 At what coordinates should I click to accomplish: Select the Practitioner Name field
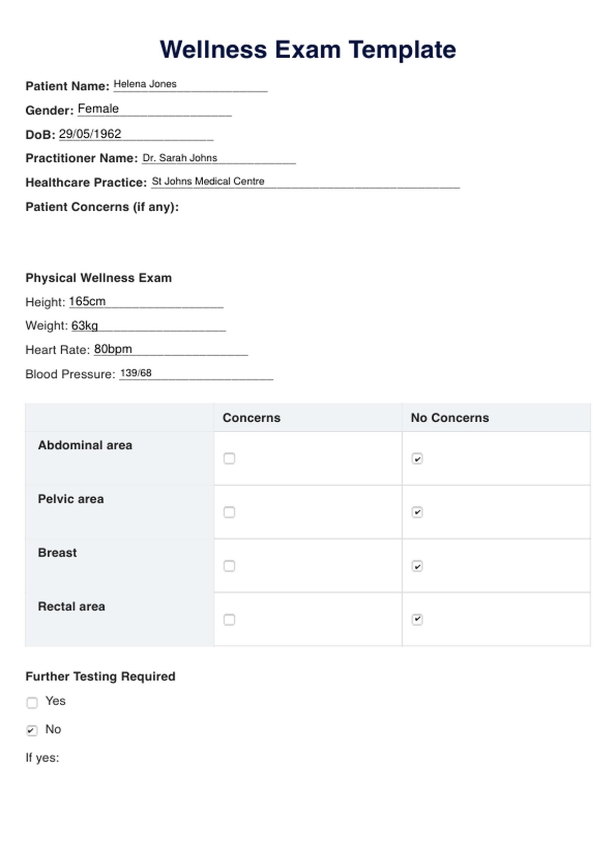(x=218, y=158)
